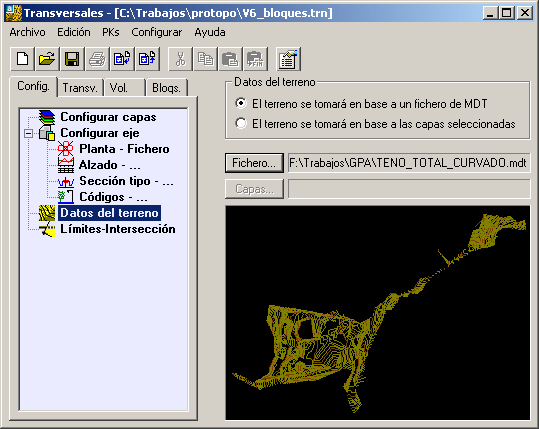Switch to the Transv. tab
Image resolution: width=539 pixels, height=429 pixels.
tap(80, 88)
